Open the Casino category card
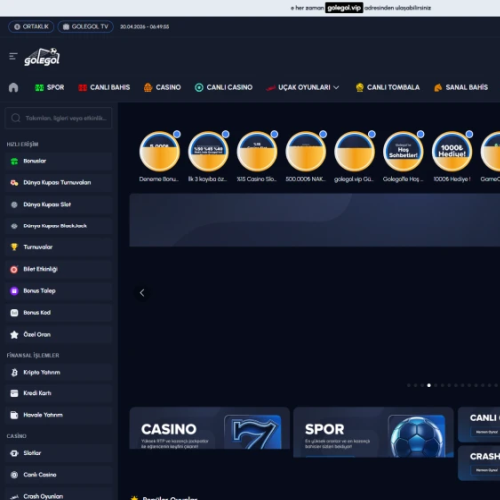The width and height of the screenshot is (500, 500). tap(209, 428)
